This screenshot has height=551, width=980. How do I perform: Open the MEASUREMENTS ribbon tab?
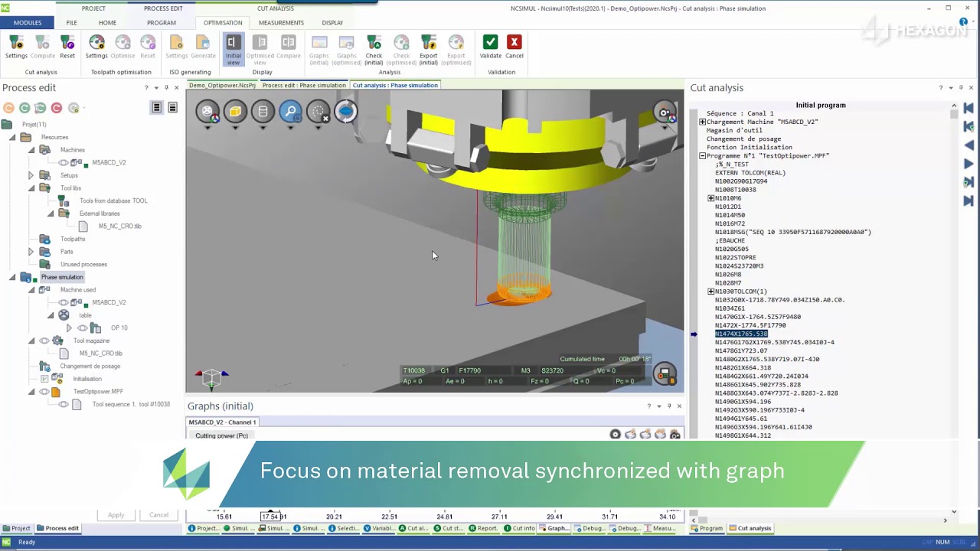(281, 22)
